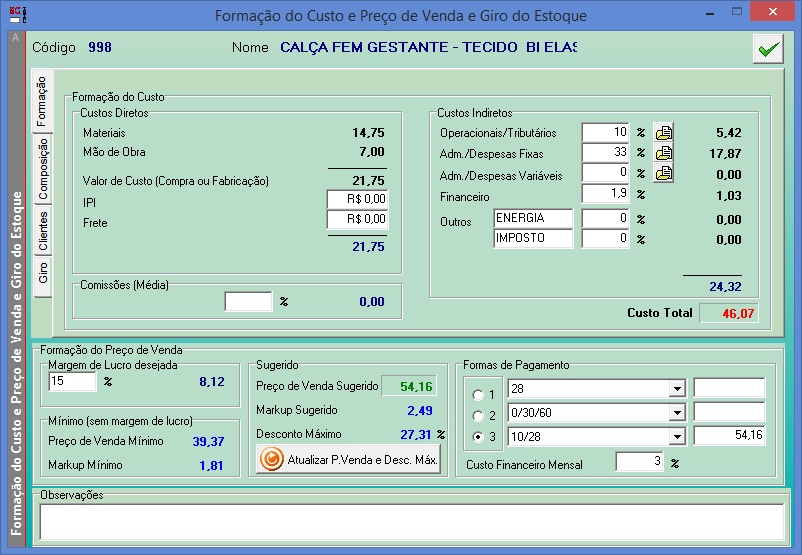This screenshot has width=802, height=555.
Task: Click the green checkmark confirm button
Action: click(x=768, y=49)
